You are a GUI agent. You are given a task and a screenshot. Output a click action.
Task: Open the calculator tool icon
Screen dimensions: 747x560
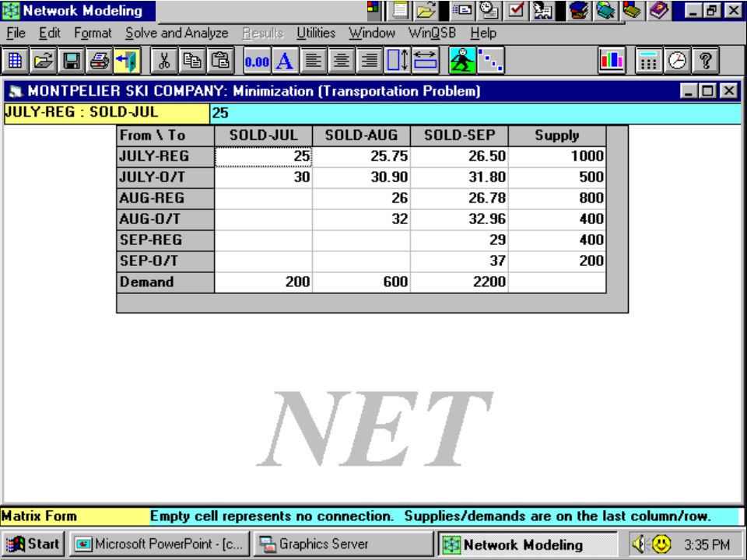(648, 61)
